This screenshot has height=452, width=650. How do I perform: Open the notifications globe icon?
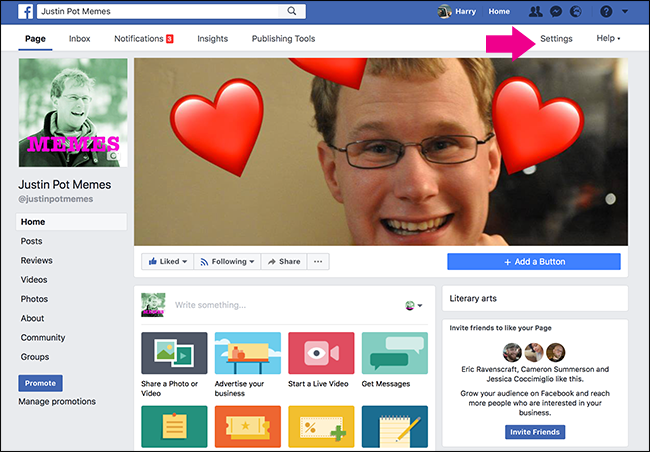[x=576, y=12]
